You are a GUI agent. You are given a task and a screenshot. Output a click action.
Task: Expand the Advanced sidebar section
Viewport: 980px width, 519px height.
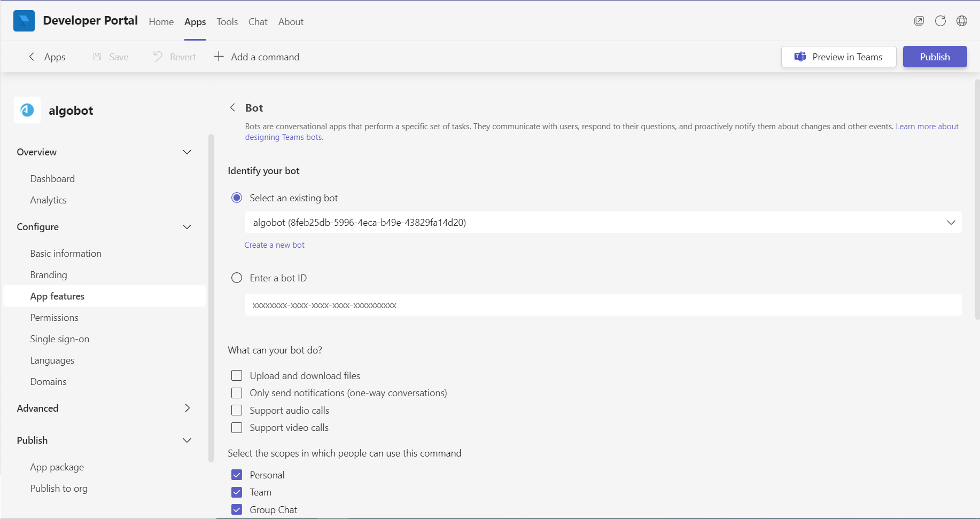pos(187,408)
